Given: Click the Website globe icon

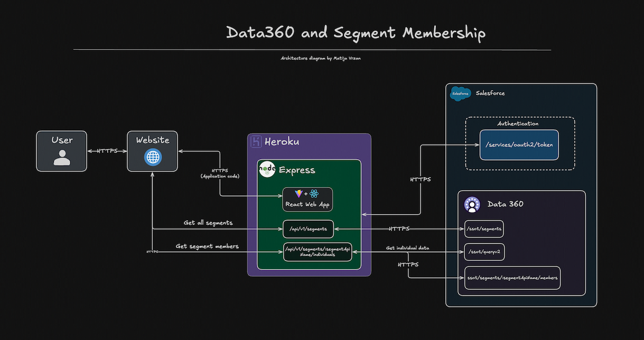Looking at the screenshot, I should (x=153, y=158).
